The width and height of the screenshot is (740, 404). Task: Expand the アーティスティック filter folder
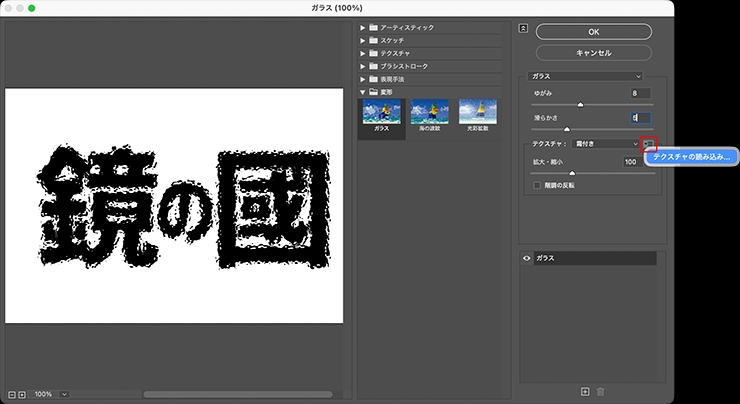[364, 27]
